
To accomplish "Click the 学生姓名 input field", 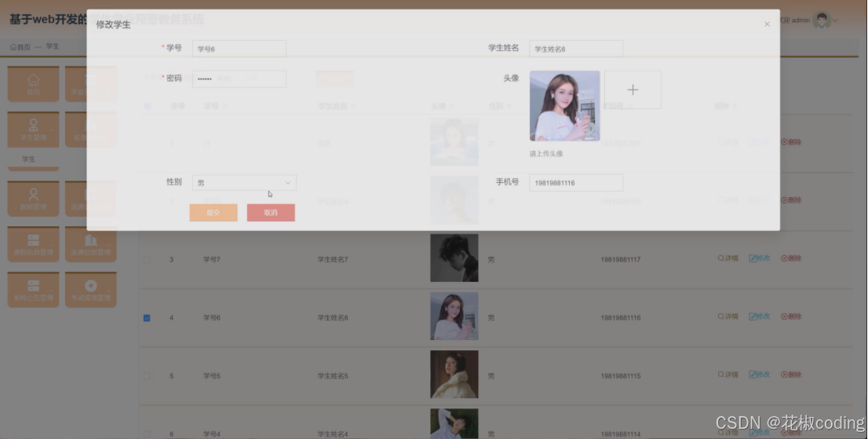I will 576,49.
